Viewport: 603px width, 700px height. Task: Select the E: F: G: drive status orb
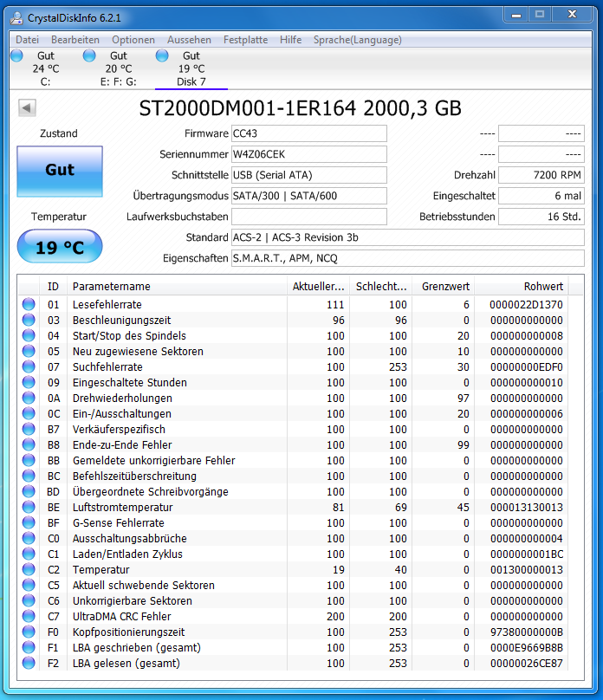(x=89, y=55)
